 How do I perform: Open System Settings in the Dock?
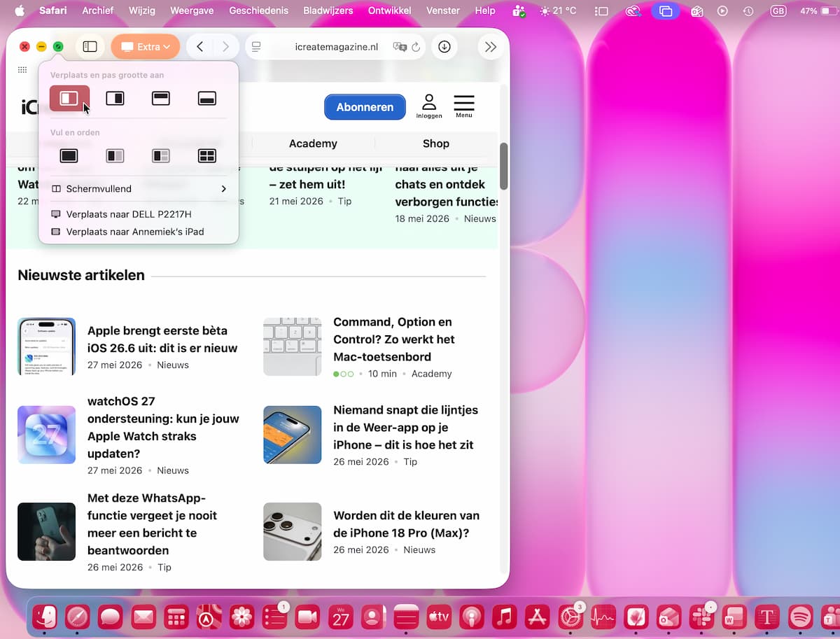(x=570, y=617)
